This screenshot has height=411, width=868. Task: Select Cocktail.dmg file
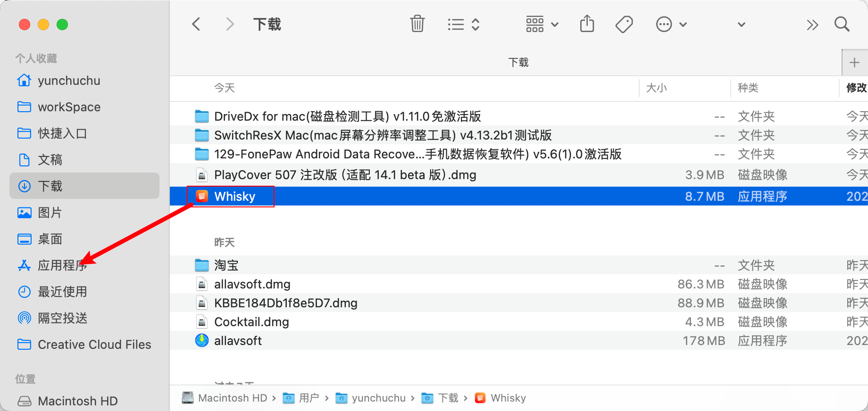click(519, 322)
